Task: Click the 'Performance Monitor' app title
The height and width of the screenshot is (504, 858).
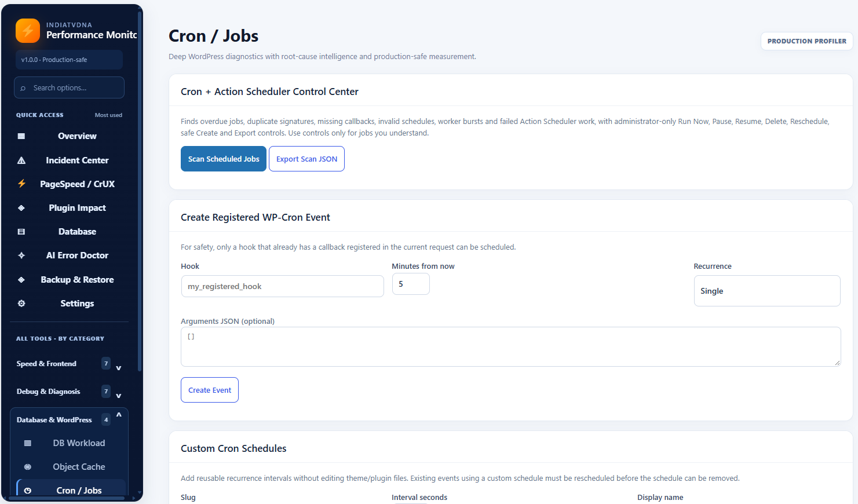Action: coord(92,35)
